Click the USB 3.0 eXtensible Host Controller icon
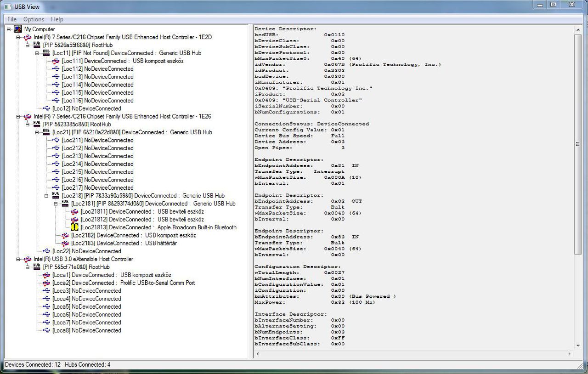This screenshot has height=374, width=588. [x=28, y=259]
